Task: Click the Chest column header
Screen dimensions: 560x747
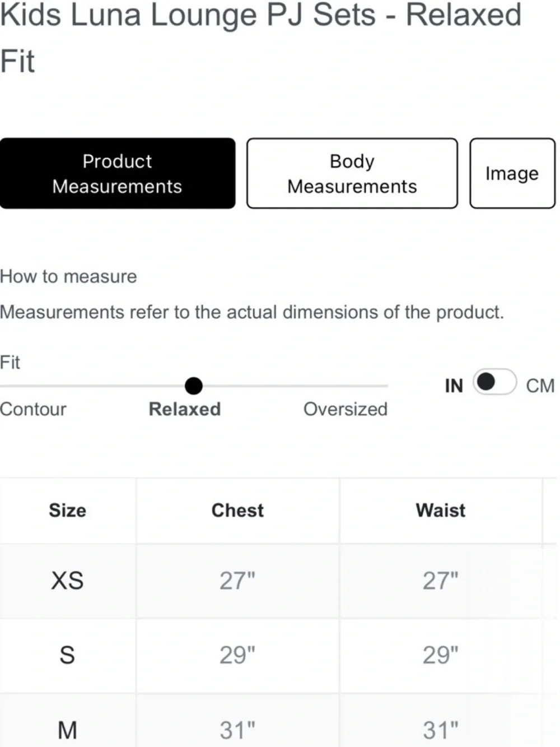Action: point(237,511)
